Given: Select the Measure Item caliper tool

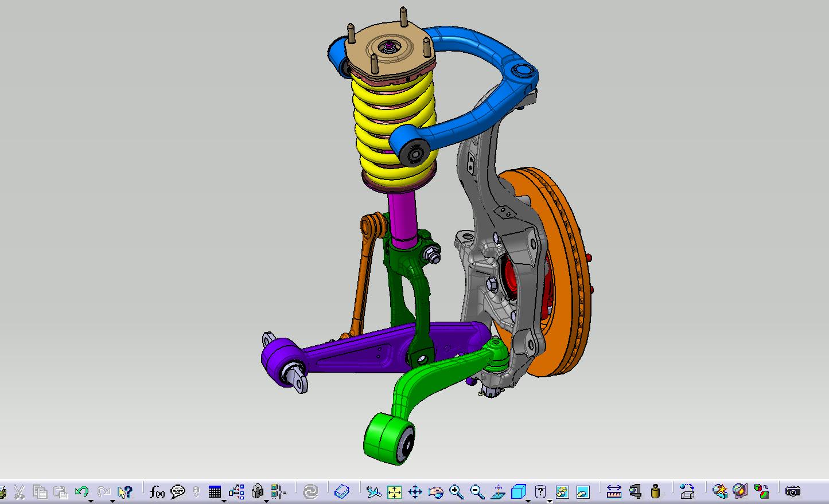Looking at the screenshot, I should (635, 491).
